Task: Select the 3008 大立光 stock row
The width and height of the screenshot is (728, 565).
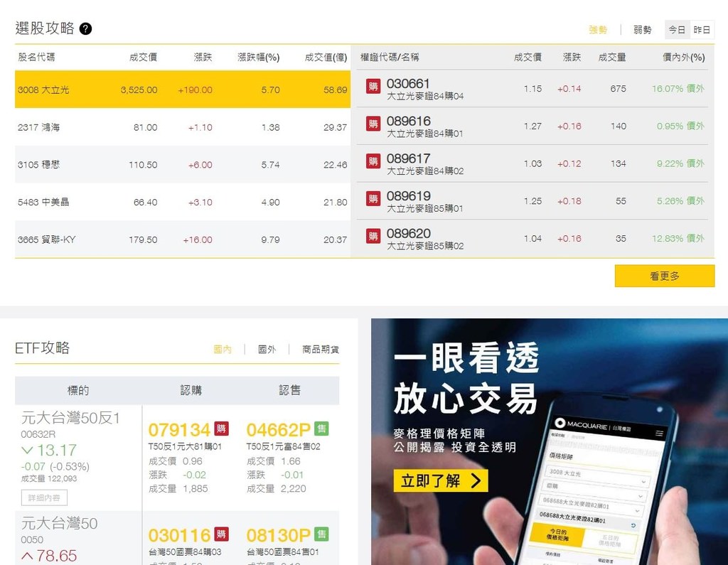Action: [183, 90]
